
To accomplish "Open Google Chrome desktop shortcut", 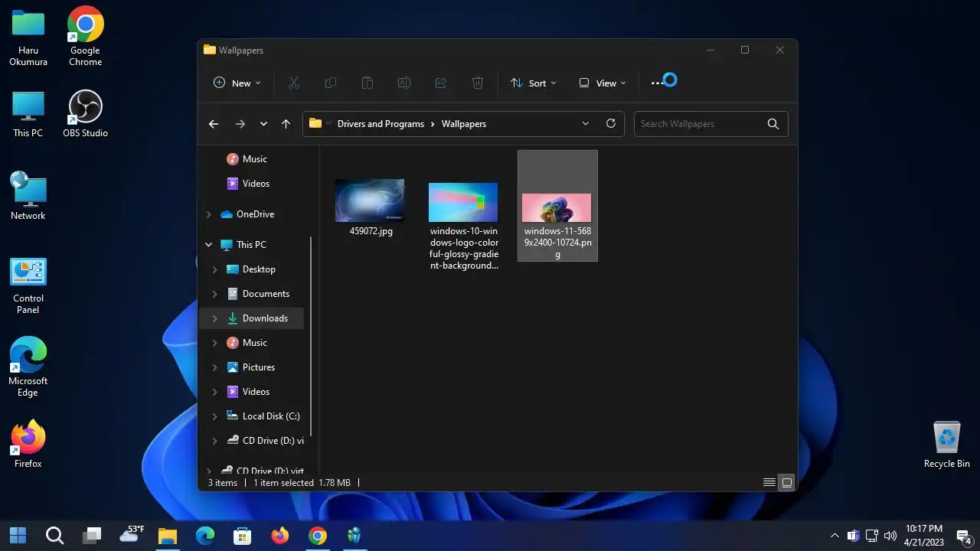I will [x=85, y=36].
